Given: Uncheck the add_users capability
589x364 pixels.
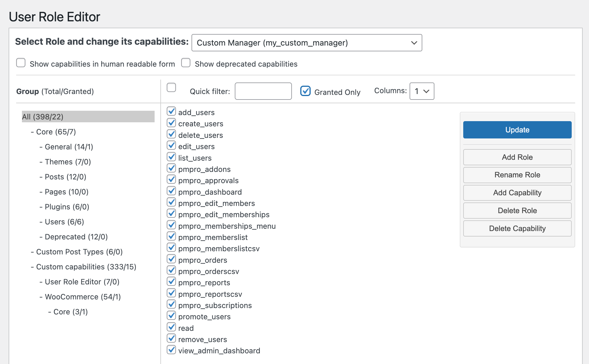Looking at the screenshot, I should tap(171, 111).
